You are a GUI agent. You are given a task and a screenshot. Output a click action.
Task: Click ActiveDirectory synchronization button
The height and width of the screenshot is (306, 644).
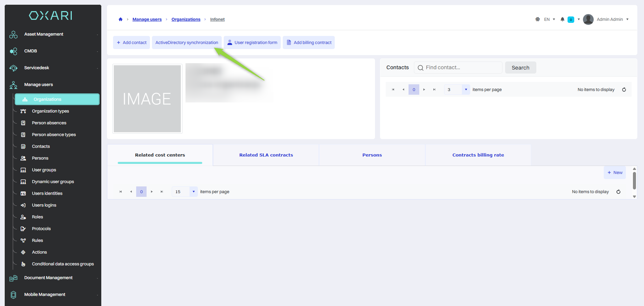(x=187, y=43)
